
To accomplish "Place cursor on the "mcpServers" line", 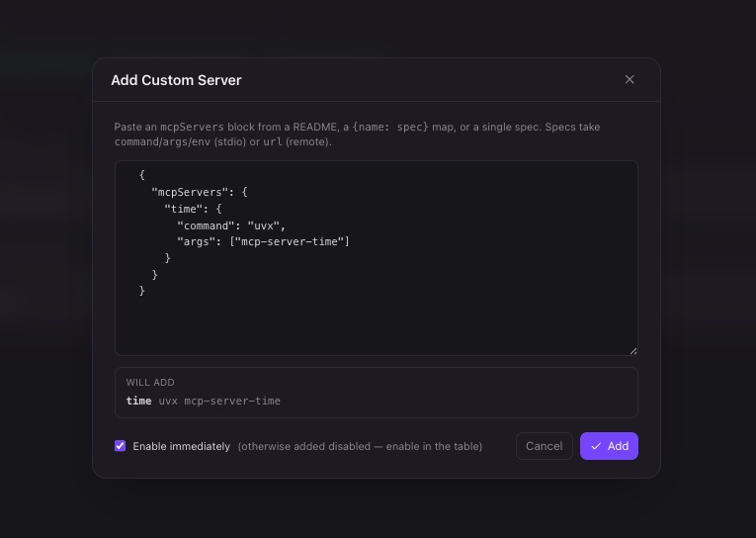I will (199, 192).
